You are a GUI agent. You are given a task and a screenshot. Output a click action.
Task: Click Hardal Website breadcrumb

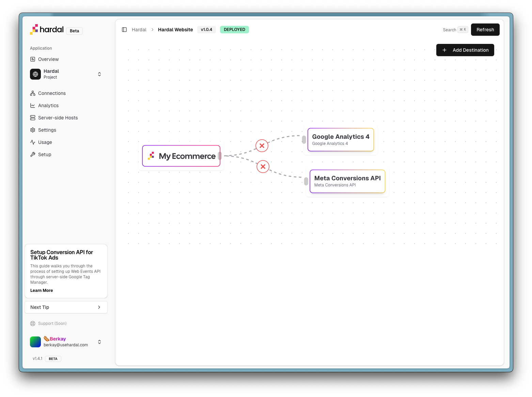(175, 30)
